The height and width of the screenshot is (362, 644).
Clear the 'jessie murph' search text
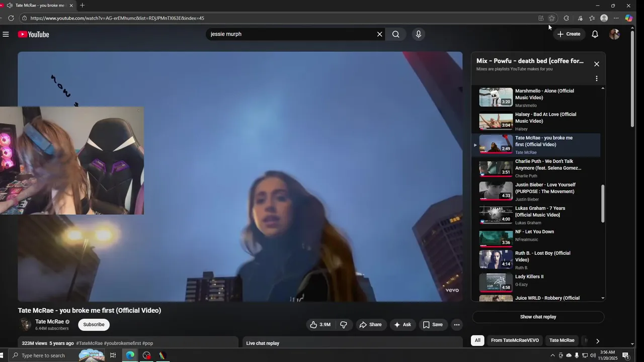click(x=380, y=34)
